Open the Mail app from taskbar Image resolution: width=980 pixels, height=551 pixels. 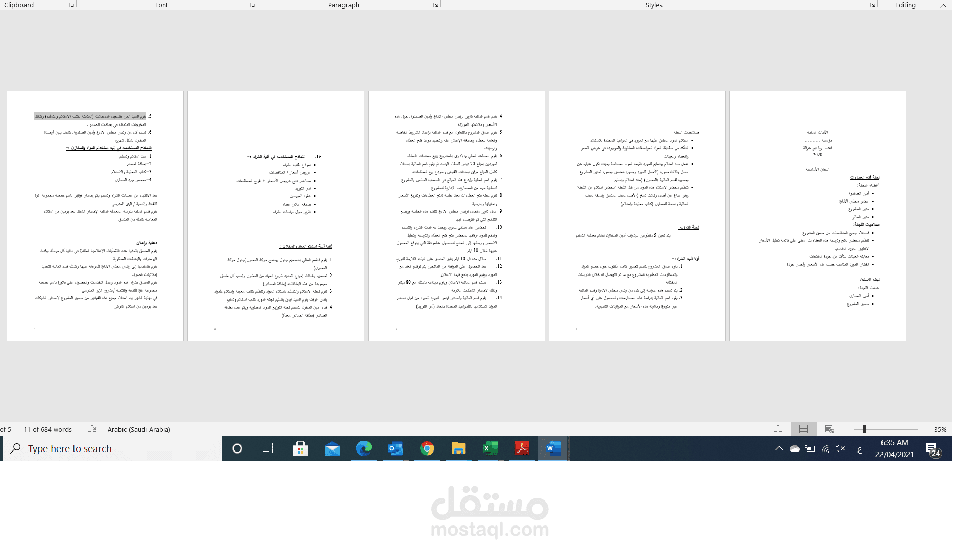pyautogui.click(x=332, y=448)
